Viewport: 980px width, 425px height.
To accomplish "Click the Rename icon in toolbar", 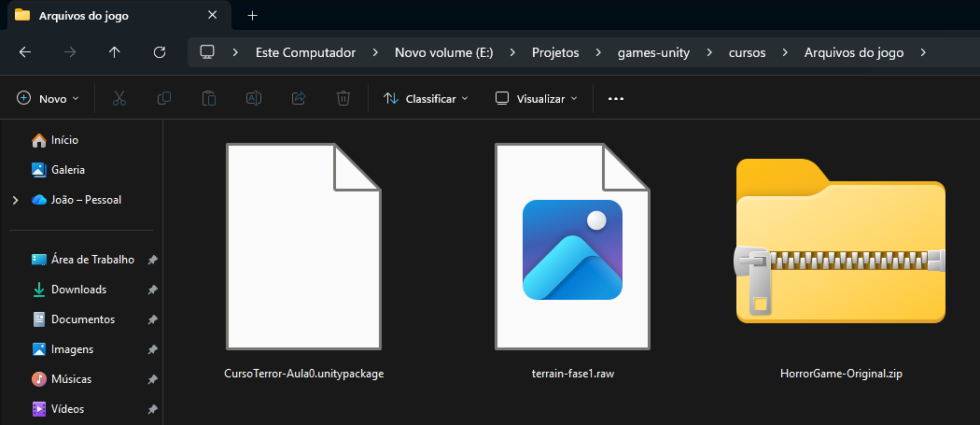I will (254, 98).
